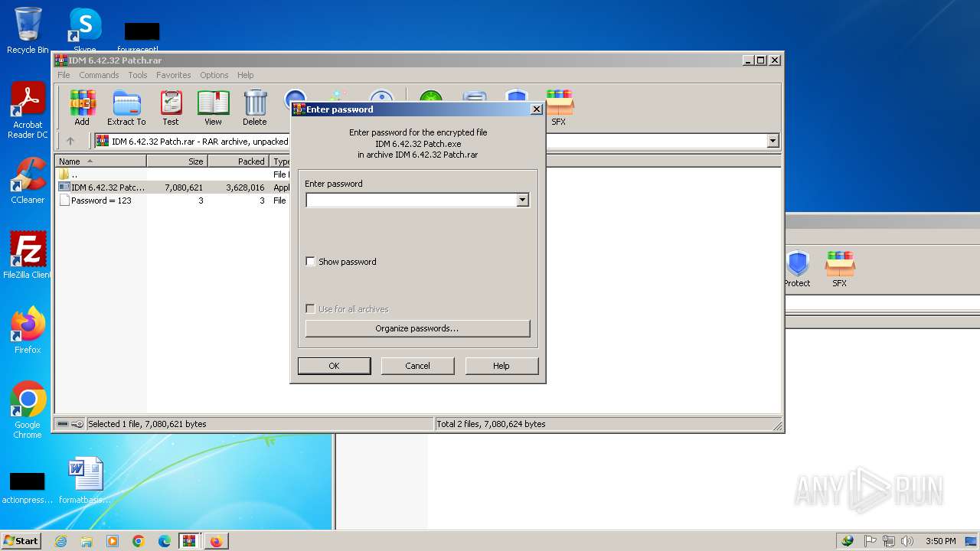Click the Test archive toolbar icon
The height and width of the screenshot is (551, 980).
click(x=171, y=107)
